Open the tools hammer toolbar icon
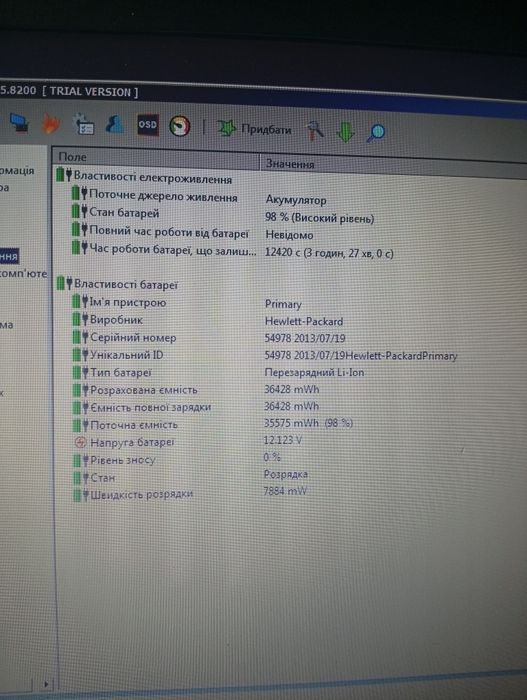Image resolution: width=527 pixels, height=700 pixels. pos(315,131)
